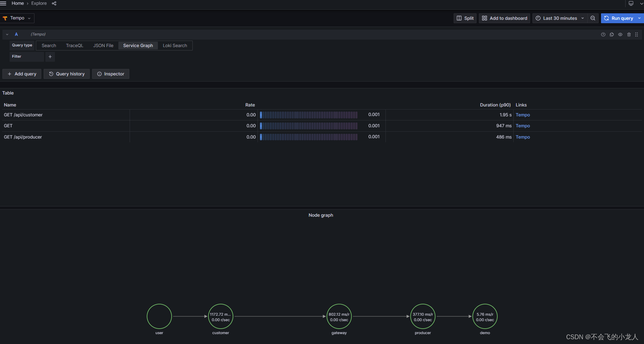Open the Tempo link for GET /api/producer
Image resolution: width=644 pixels, height=344 pixels.
pos(523,137)
